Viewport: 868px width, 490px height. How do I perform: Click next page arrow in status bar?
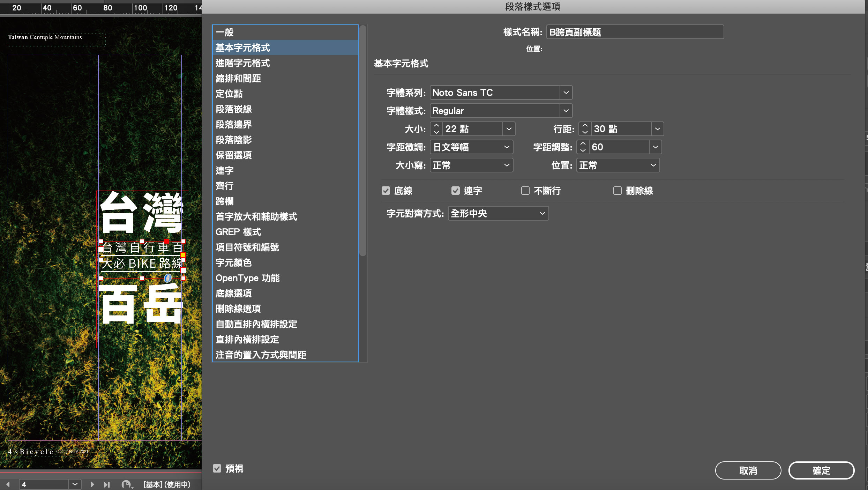coord(92,484)
